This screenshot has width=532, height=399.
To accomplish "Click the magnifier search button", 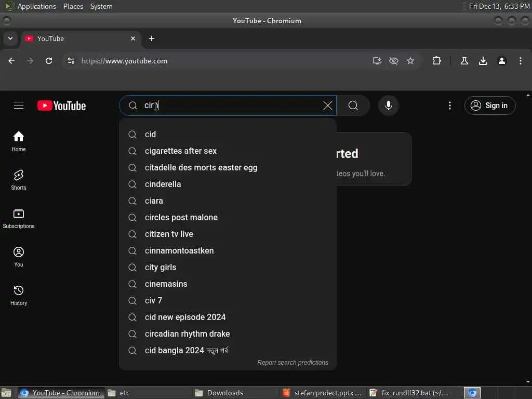I will [x=353, y=105].
